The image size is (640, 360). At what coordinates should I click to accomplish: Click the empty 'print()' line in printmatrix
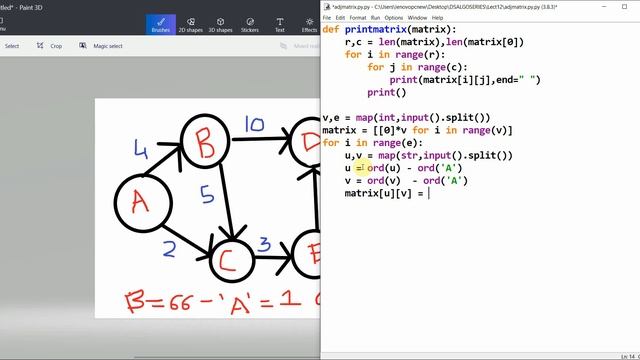pyautogui.click(x=387, y=93)
